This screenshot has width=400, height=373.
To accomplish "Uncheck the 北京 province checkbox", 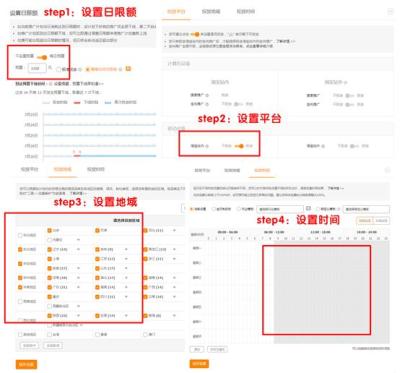I will coord(49,230).
